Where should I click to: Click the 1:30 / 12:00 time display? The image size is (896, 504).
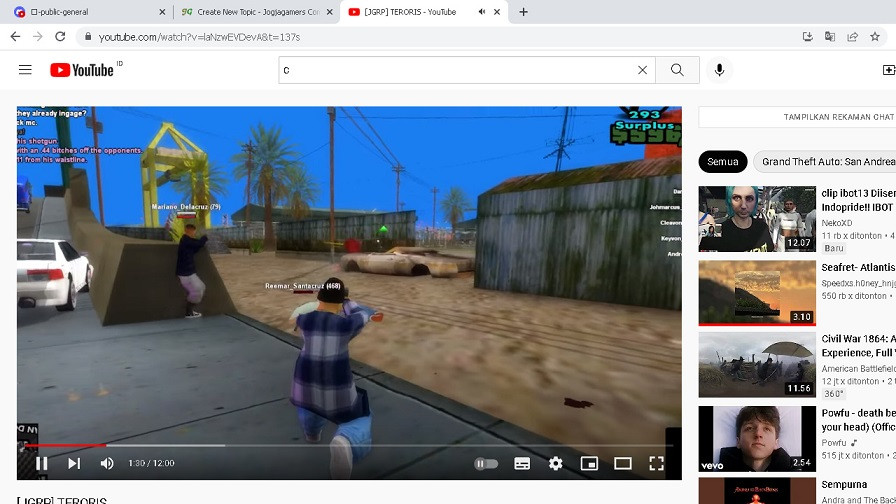pos(151,463)
